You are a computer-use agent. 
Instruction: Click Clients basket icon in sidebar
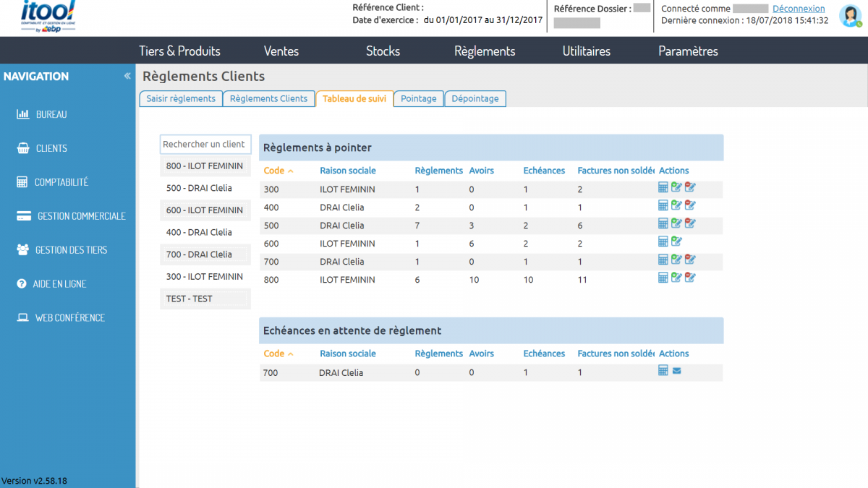point(22,148)
